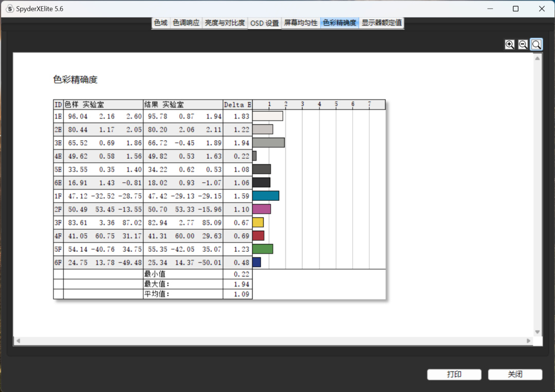
Task: Click the 色彩精确度 report heading
Action: point(76,80)
